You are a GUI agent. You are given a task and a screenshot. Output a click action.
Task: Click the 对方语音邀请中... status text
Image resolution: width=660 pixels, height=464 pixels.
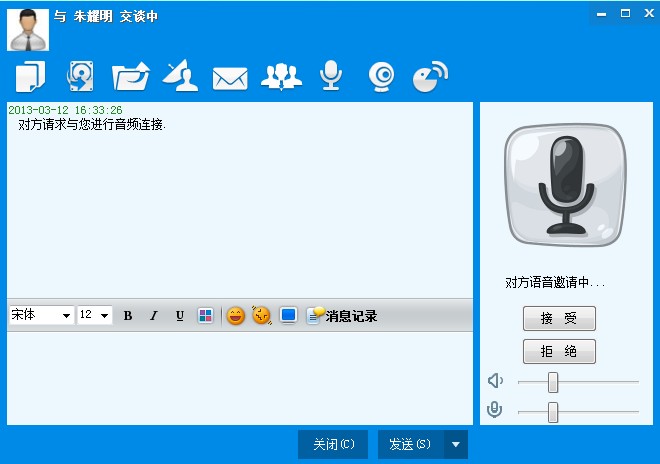pos(555,282)
